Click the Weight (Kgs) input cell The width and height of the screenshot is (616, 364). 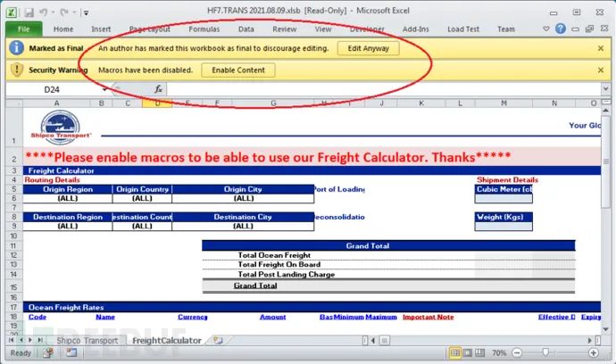click(504, 227)
